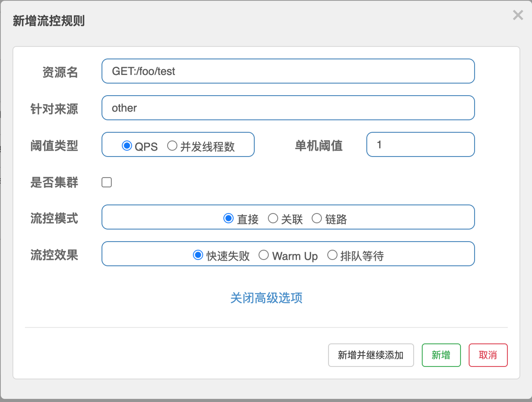Select the QPS radio button
Viewport: 532px width, 402px height.
127,146
